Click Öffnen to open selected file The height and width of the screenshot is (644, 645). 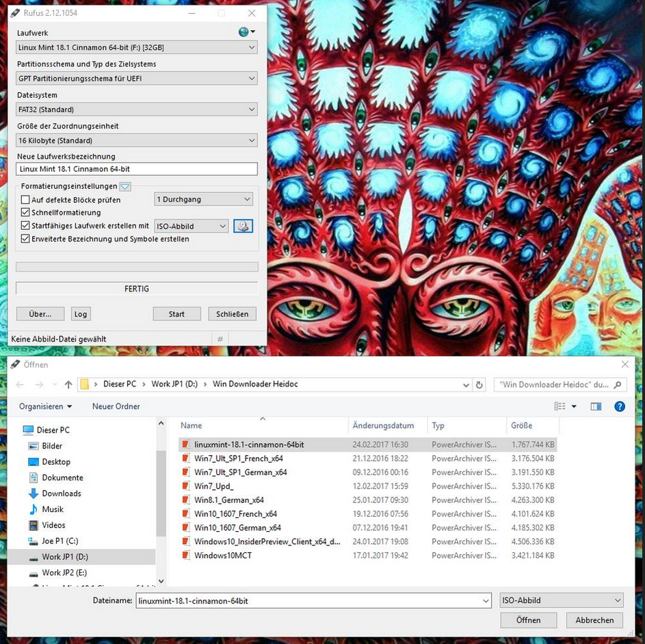(529, 620)
